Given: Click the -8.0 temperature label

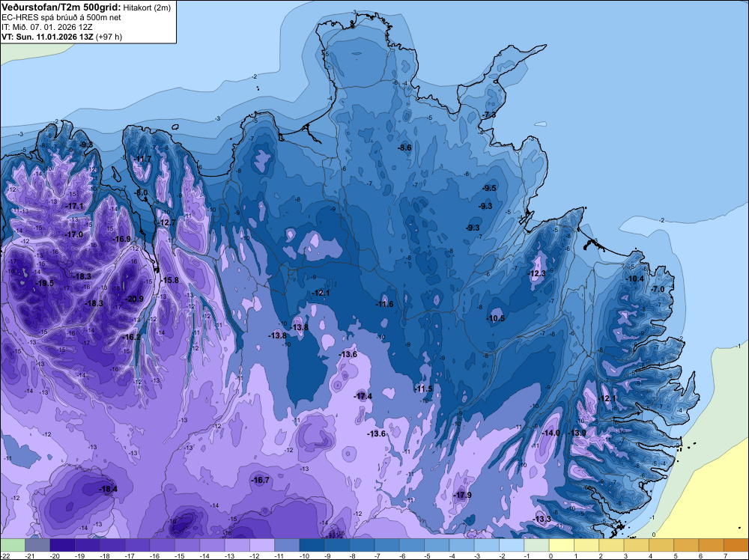Looking at the screenshot, I should [141, 192].
